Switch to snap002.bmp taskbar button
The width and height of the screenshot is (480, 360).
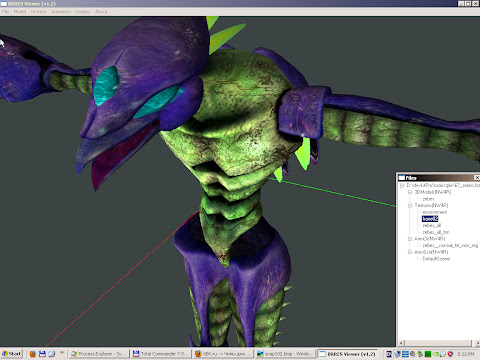(285, 354)
